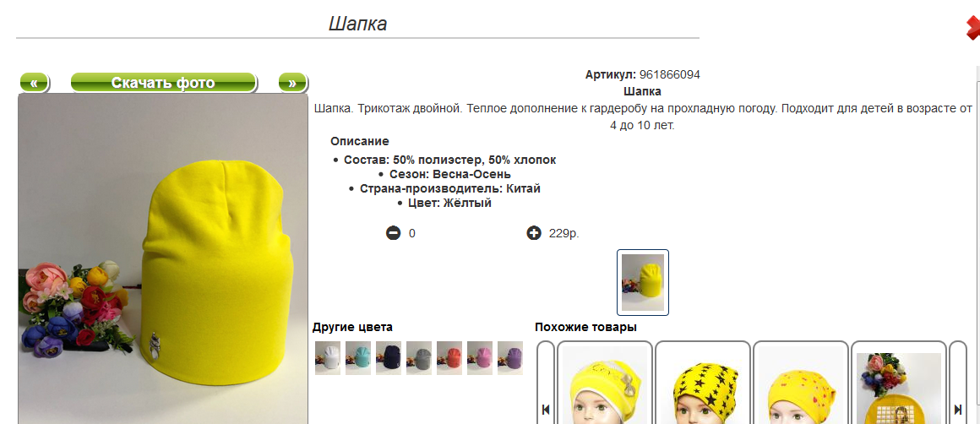Click the next photo » button
This screenshot has width=980, height=424.
(291, 83)
